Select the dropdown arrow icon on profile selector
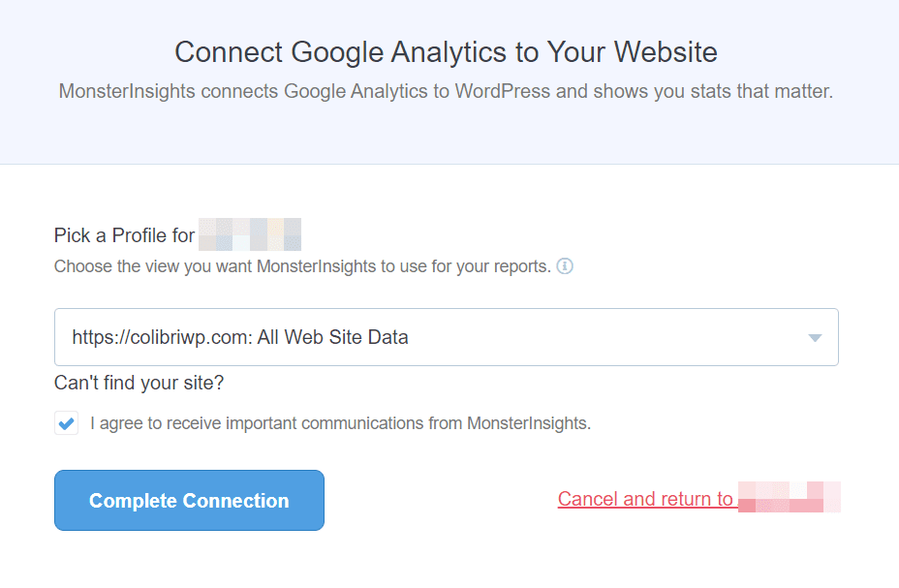Screen dimensions: 899x588 814,336
